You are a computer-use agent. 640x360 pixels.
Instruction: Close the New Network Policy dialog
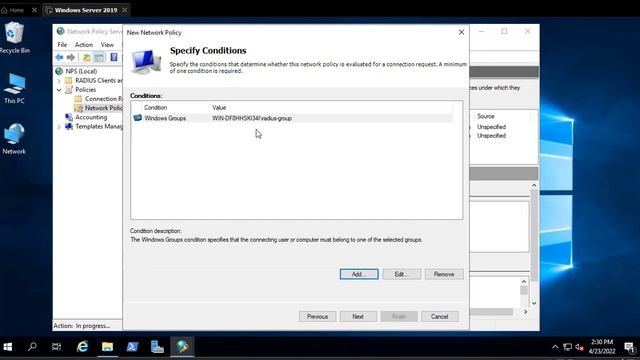point(461,32)
